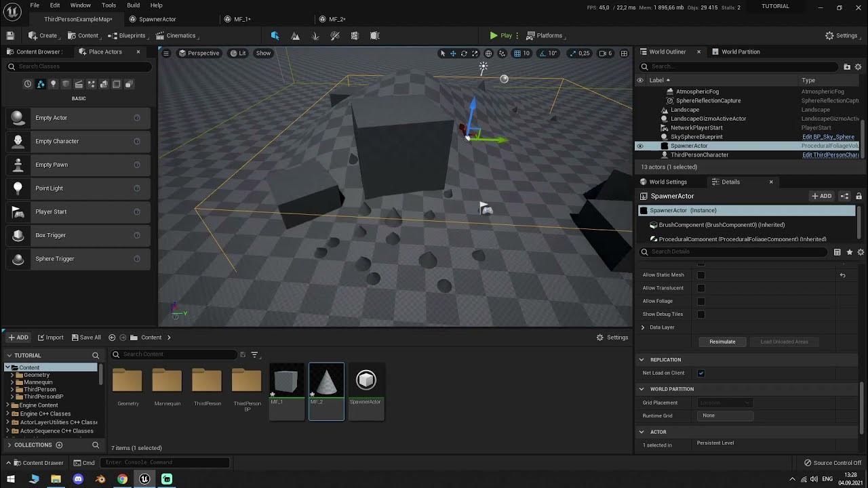Image resolution: width=868 pixels, height=488 pixels.
Task: Click Play to start the game
Action: pyautogui.click(x=501, y=35)
